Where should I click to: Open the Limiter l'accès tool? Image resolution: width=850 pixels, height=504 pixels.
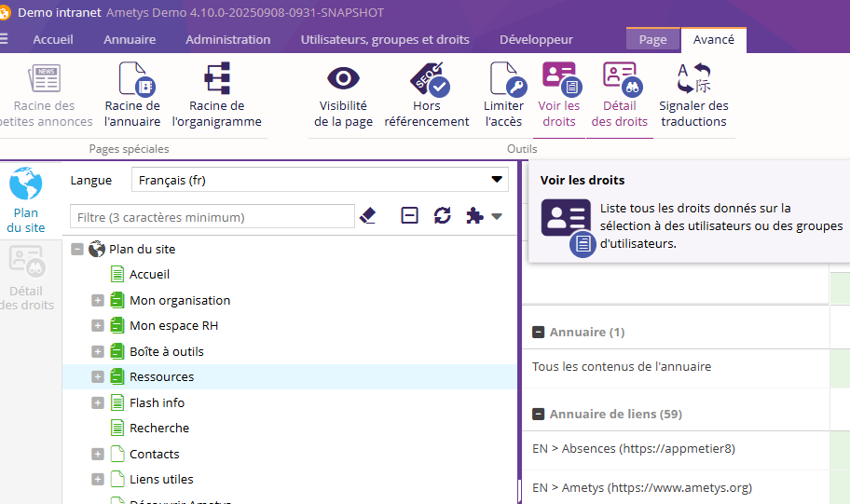(504, 80)
